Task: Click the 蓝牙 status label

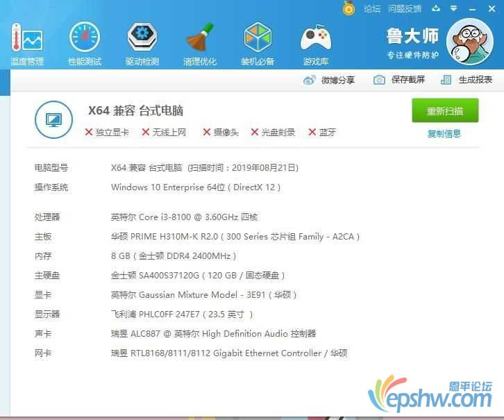Action: point(328,133)
